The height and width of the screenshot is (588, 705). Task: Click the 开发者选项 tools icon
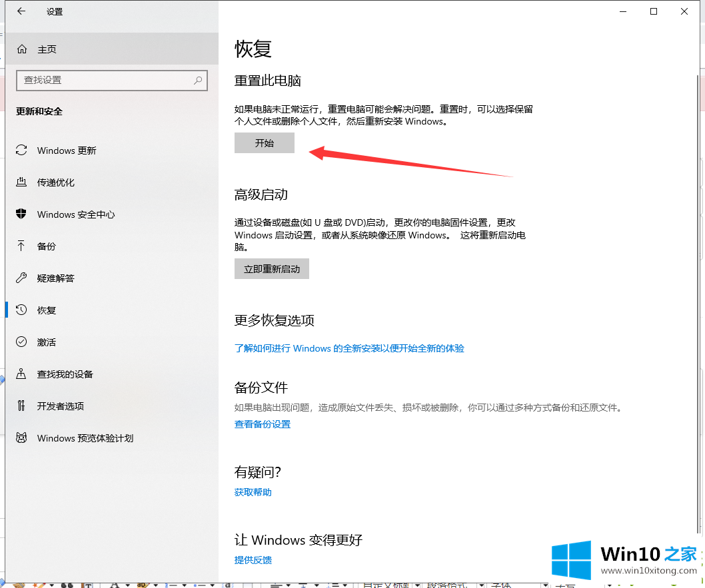coord(21,406)
